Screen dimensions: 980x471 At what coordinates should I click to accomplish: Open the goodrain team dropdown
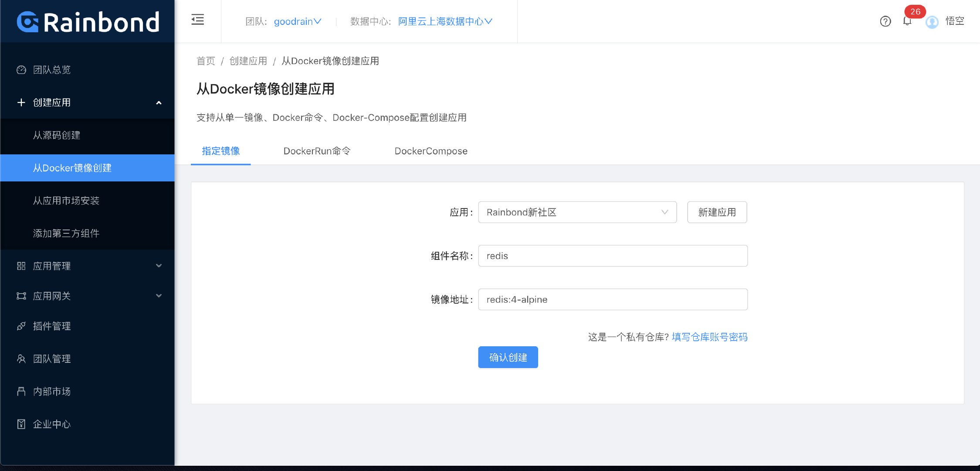coord(298,21)
